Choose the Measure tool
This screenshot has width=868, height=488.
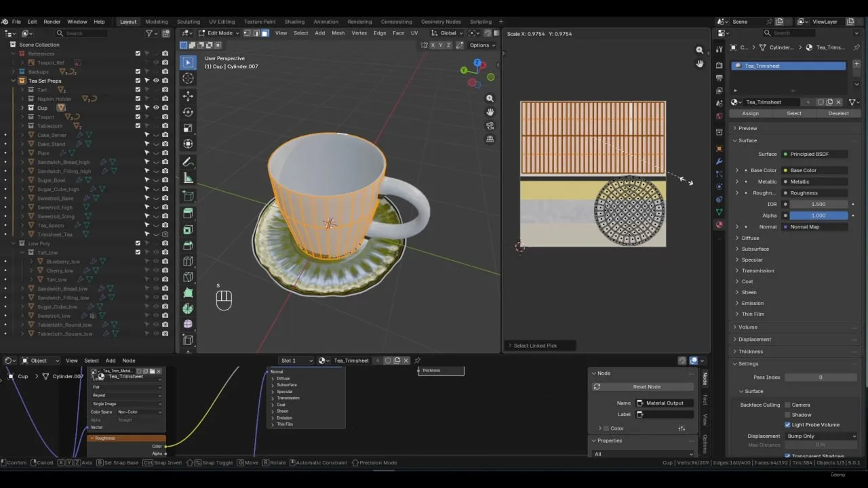(x=188, y=178)
